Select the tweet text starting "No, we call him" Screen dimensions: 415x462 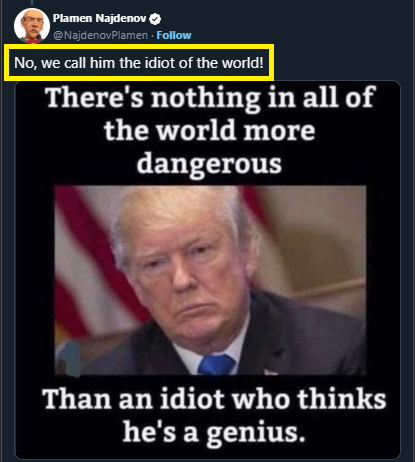139,63
